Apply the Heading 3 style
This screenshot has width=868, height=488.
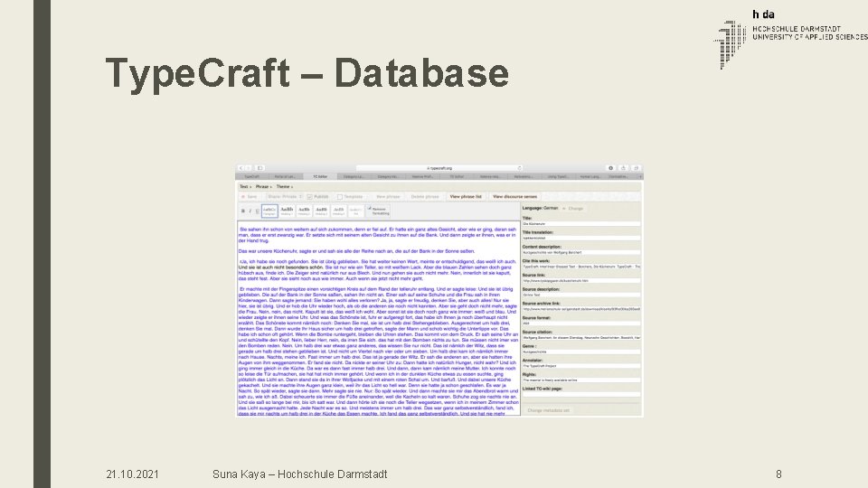[x=321, y=211]
